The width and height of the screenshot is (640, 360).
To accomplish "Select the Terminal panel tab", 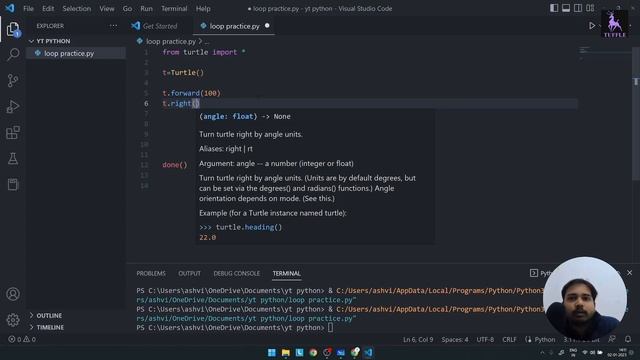I will pyautogui.click(x=287, y=273).
